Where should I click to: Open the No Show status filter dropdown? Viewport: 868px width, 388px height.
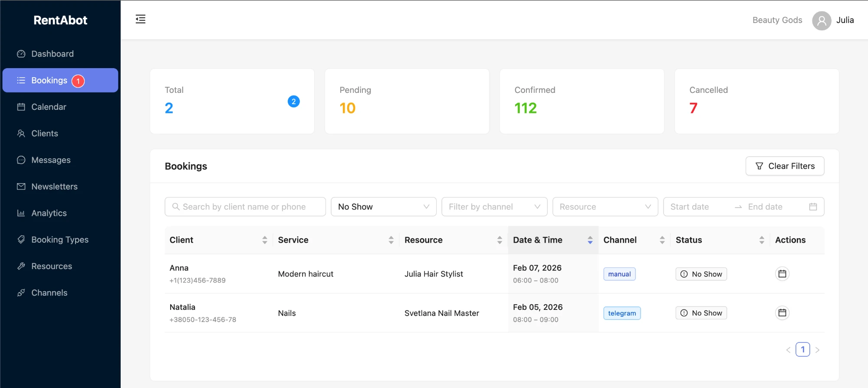click(x=384, y=207)
